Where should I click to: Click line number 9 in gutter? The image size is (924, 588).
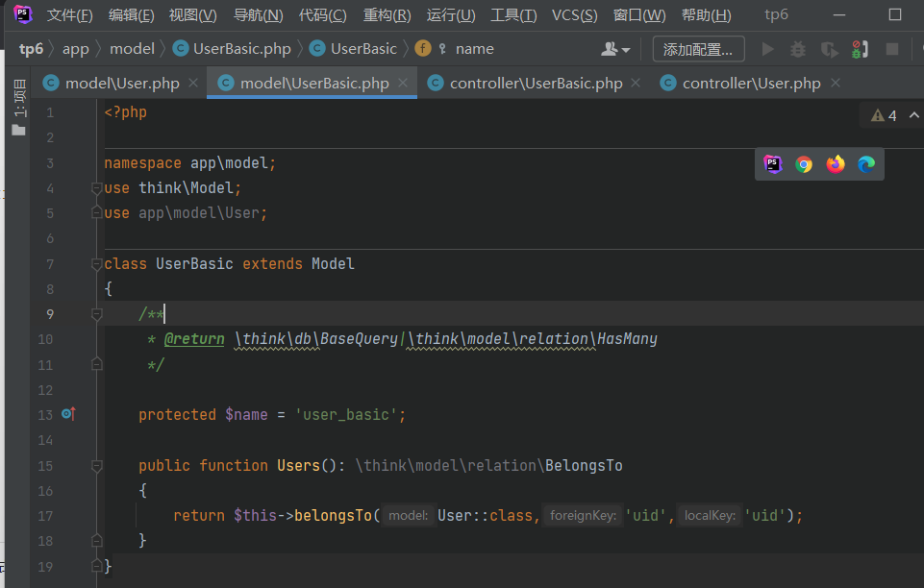[x=49, y=314]
